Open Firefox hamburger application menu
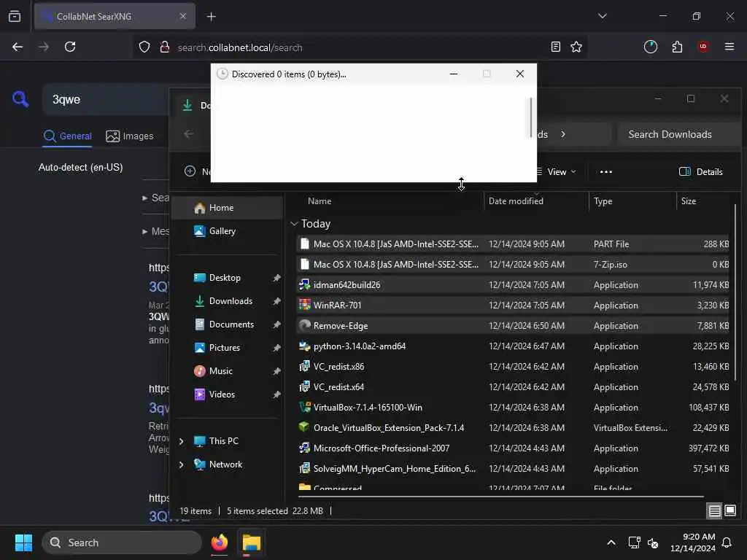The width and height of the screenshot is (747, 560). pos(729,47)
